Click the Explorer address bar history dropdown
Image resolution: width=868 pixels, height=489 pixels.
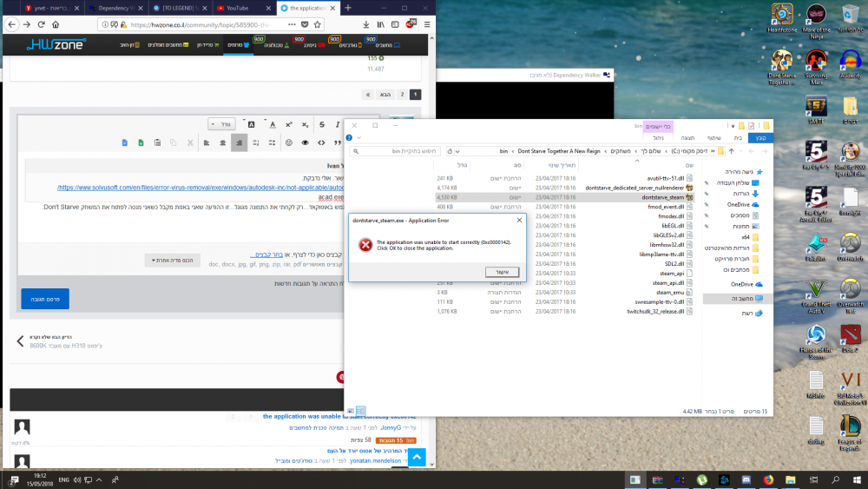tap(457, 151)
